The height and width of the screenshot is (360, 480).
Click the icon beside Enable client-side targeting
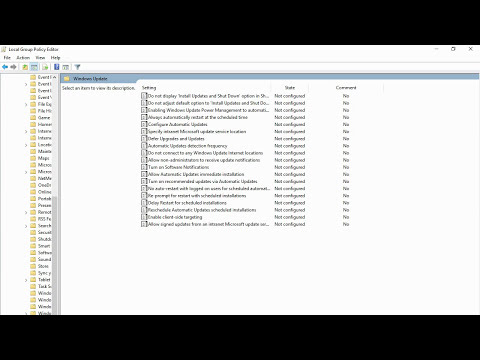click(x=144, y=217)
